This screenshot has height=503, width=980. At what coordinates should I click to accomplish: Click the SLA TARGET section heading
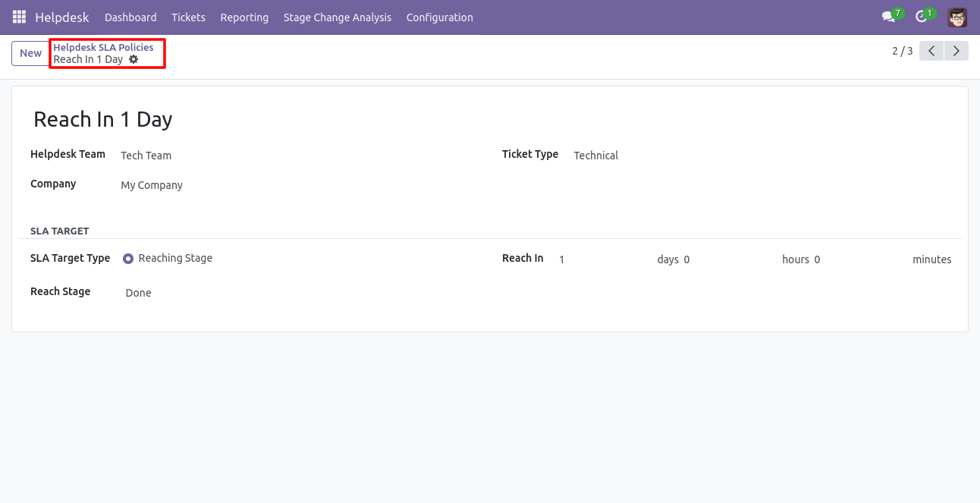tap(59, 231)
